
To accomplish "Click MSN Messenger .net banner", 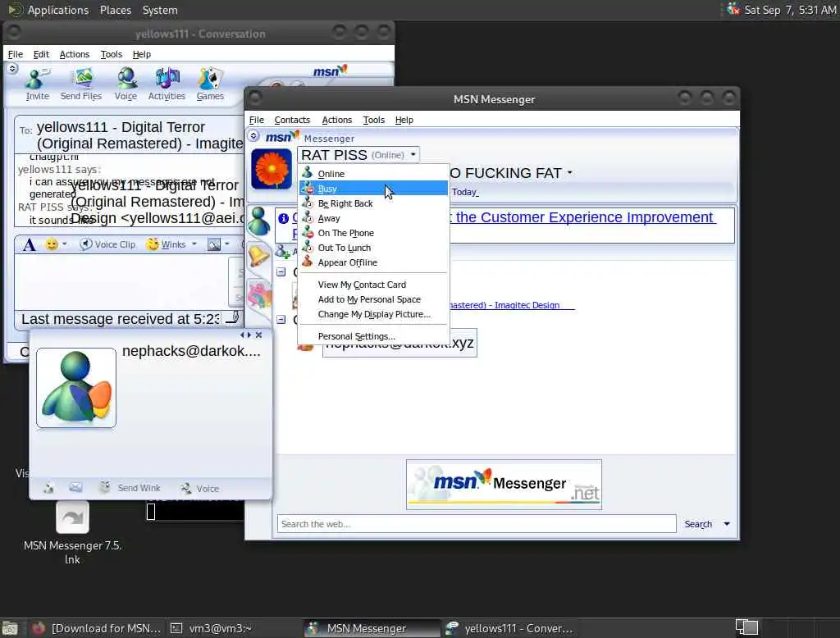I will pyautogui.click(x=504, y=485).
